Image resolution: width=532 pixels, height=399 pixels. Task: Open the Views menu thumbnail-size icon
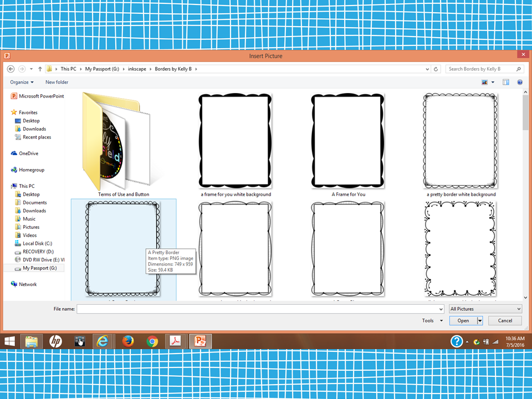coord(485,82)
